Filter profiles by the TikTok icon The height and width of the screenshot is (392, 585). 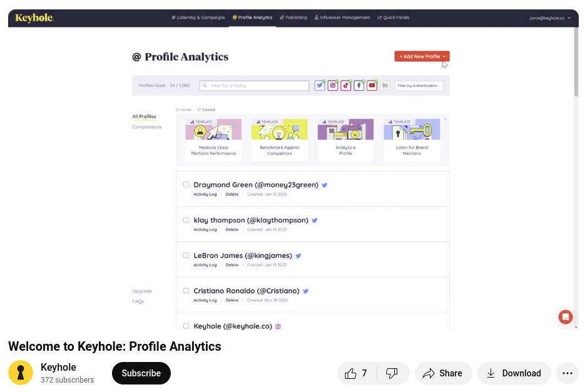click(x=346, y=86)
